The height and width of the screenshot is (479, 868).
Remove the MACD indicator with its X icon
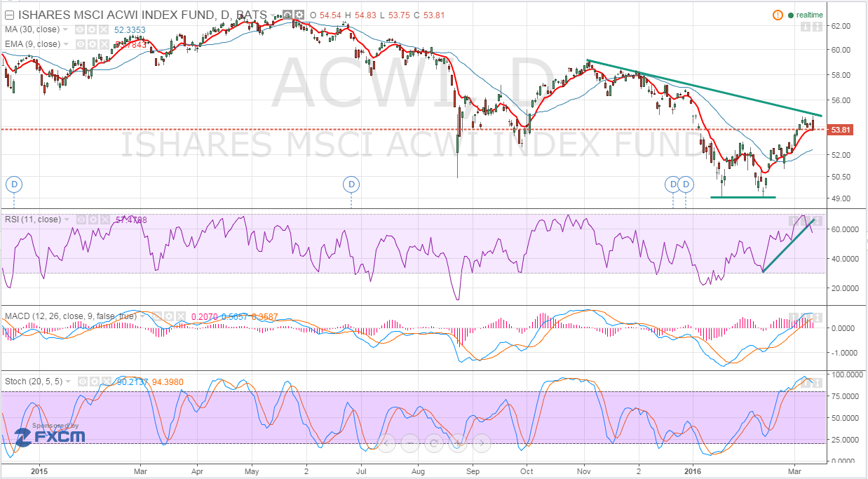tap(181, 316)
